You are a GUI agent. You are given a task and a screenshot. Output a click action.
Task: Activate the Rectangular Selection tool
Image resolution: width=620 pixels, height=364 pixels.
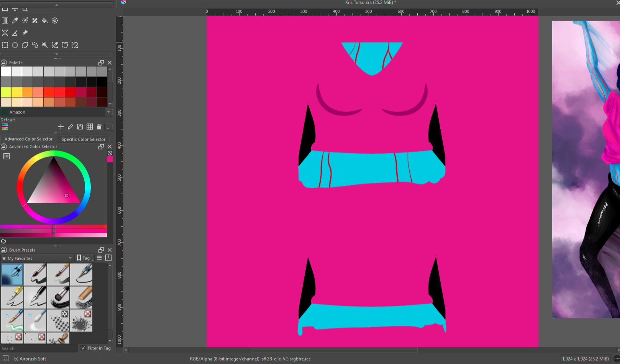(5, 45)
